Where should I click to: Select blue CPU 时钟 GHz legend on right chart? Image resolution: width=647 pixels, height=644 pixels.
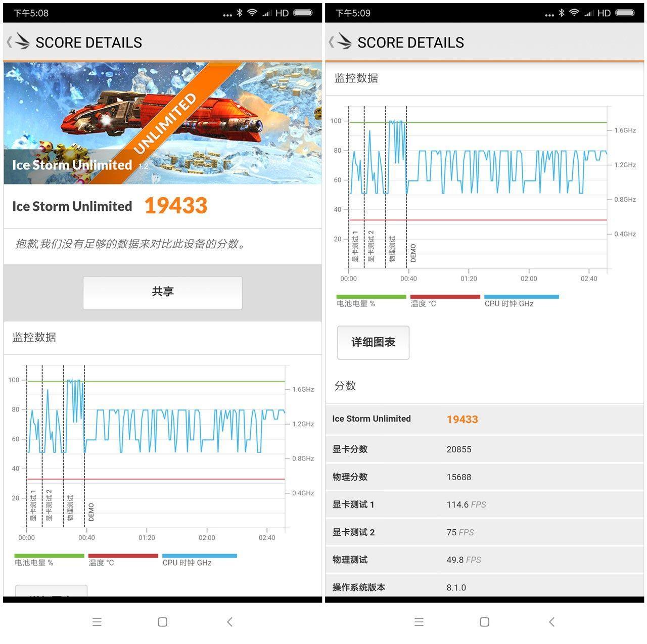click(522, 301)
